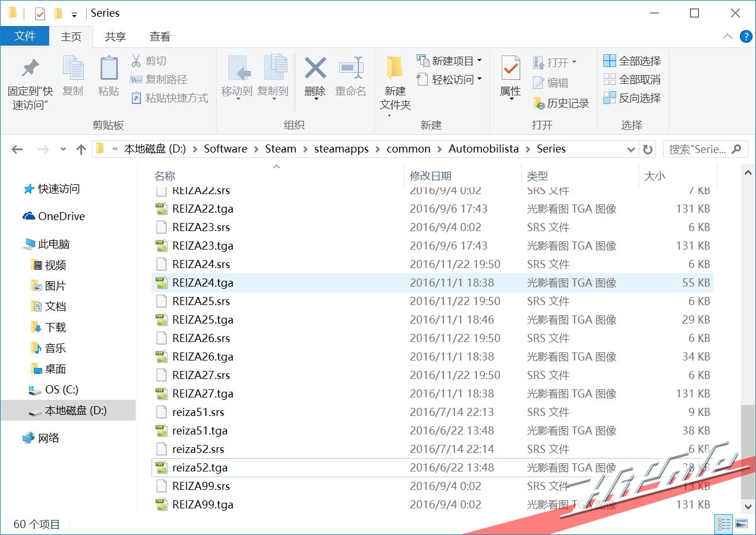Go up one folder with up arrow
Viewport: 756px width, 535px height.
[x=81, y=149]
